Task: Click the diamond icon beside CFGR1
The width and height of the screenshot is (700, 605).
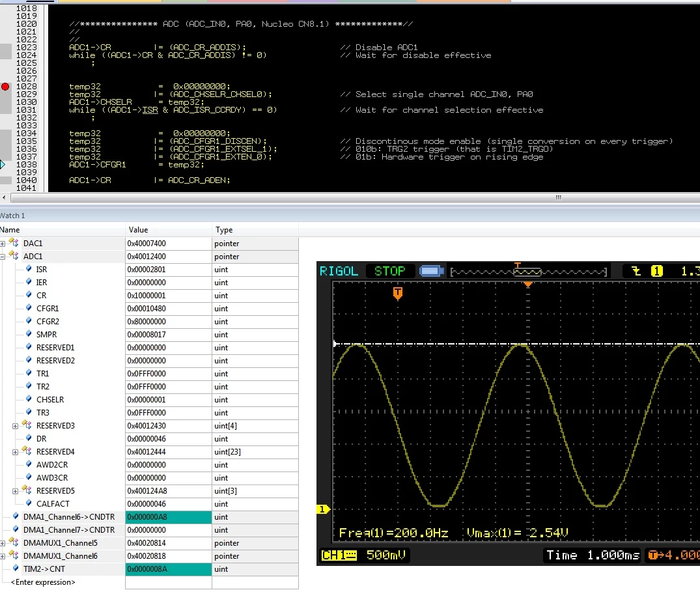Action: click(x=29, y=307)
